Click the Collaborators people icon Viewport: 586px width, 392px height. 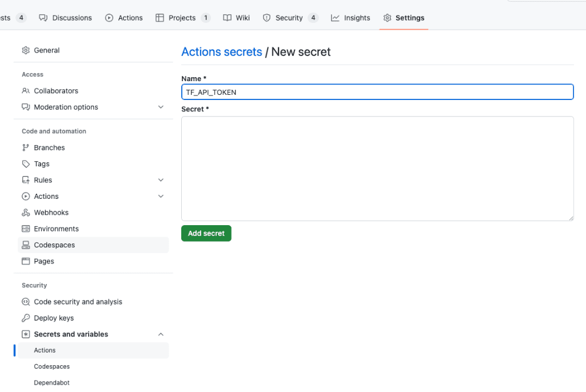tap(26, 91)
